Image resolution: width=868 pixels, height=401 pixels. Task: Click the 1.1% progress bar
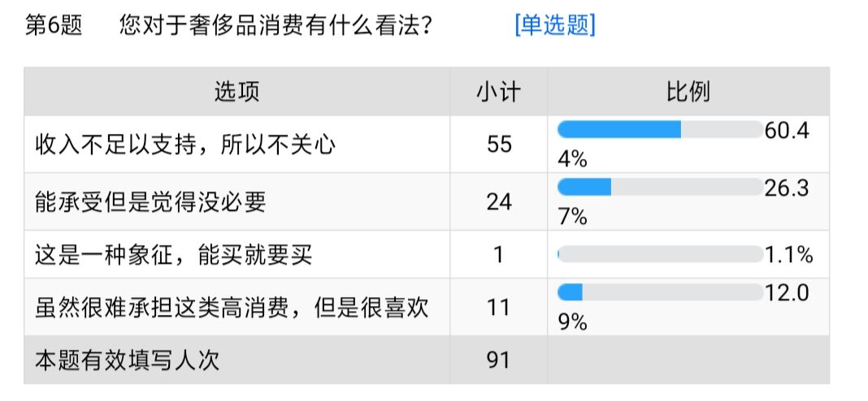660,254
